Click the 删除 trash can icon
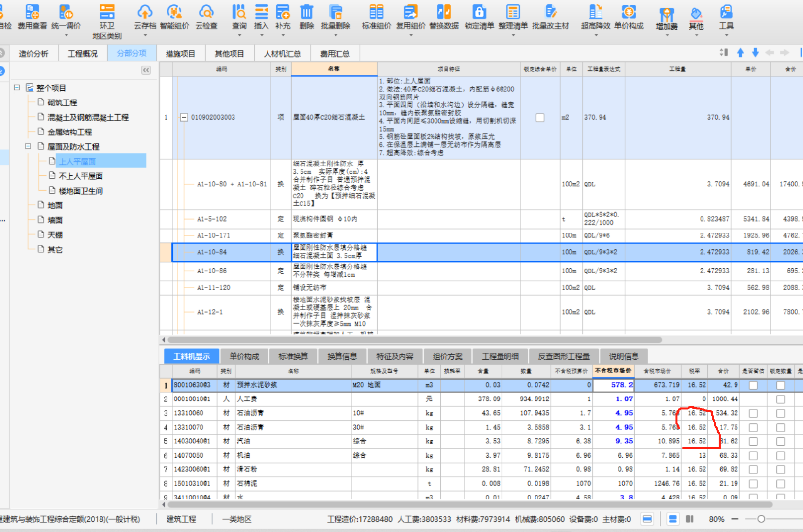This screenshot has height=532, width=803. [x=306, y=16]
